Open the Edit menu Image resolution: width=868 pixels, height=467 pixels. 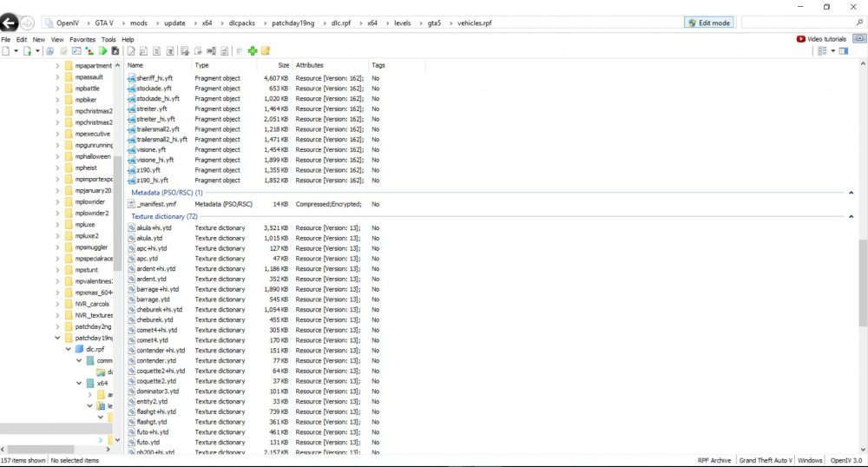[x=22, y=40]
